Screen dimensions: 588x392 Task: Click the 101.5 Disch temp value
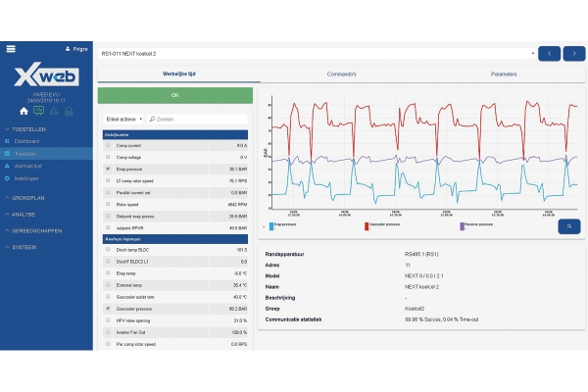(242, 250)
